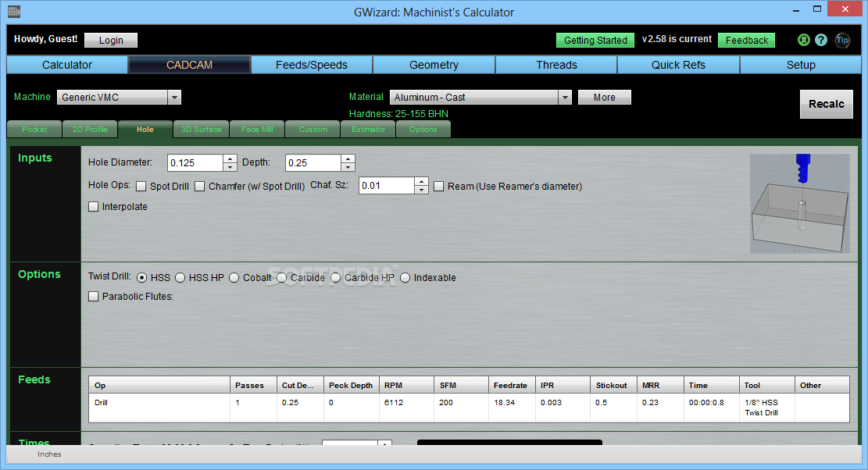
Task: Minimize the GWizard window
Action: click(796, 9)
